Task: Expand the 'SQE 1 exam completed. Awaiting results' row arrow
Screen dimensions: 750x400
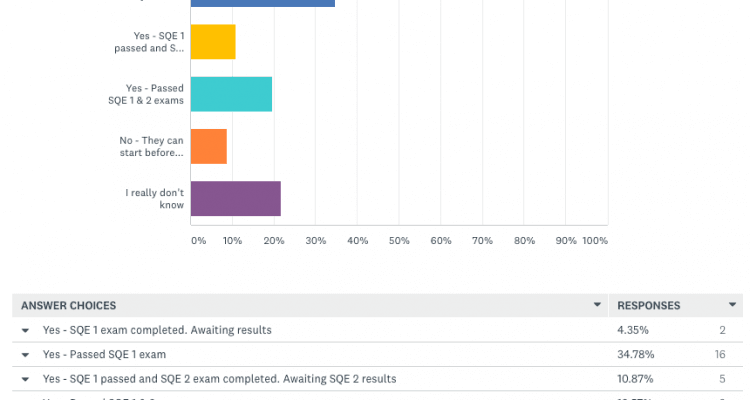Action: click(25, 330)
